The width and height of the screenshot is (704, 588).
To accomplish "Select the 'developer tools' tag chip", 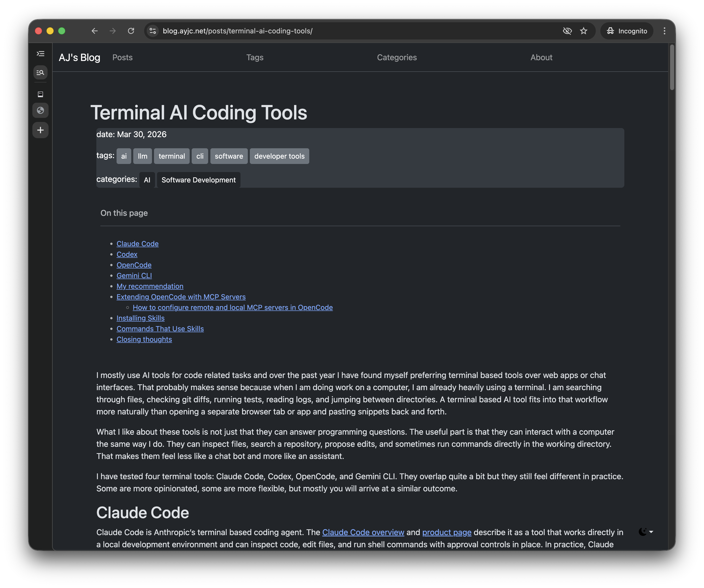I will 279,156.
